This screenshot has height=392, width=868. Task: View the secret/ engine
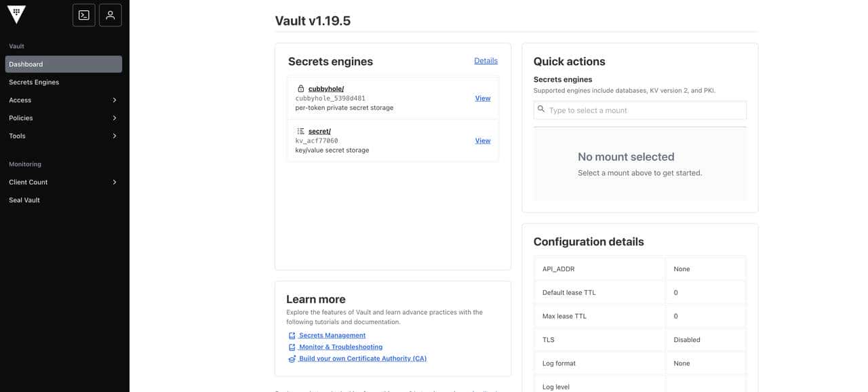[482, 141]
